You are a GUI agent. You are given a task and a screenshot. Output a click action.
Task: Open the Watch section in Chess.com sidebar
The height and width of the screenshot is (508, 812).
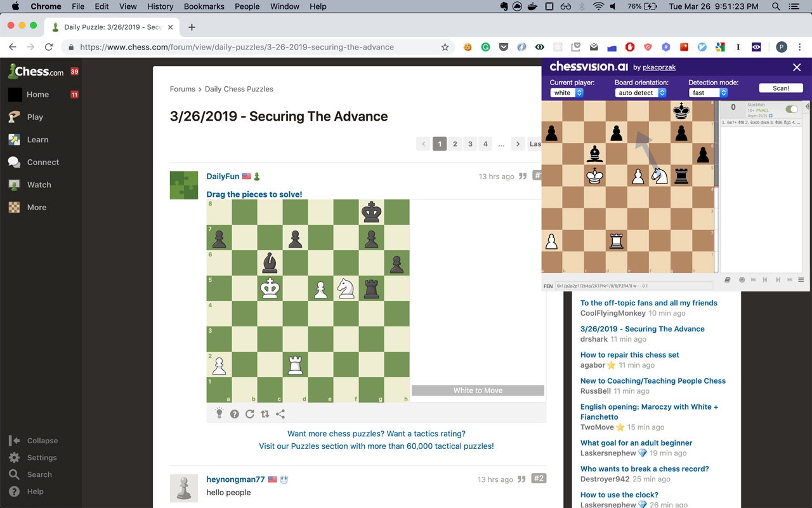(x=40, y=184)
